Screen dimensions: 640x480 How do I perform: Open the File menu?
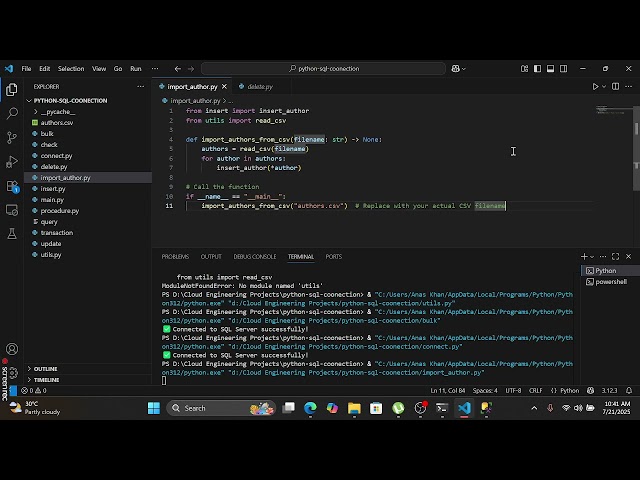click(26, 69)
